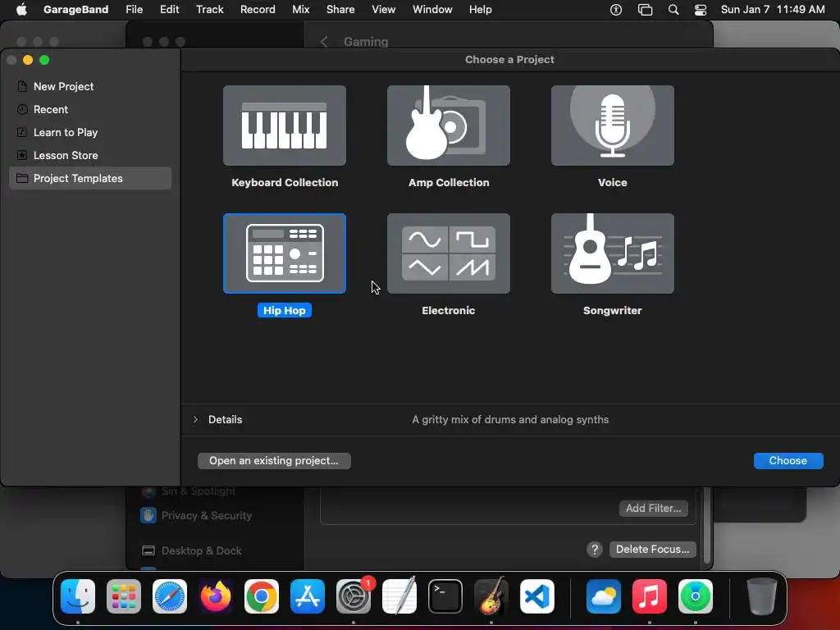Click GarageBand icon in the Dock
Screen dimensions: 840x630
coord(491,596)
